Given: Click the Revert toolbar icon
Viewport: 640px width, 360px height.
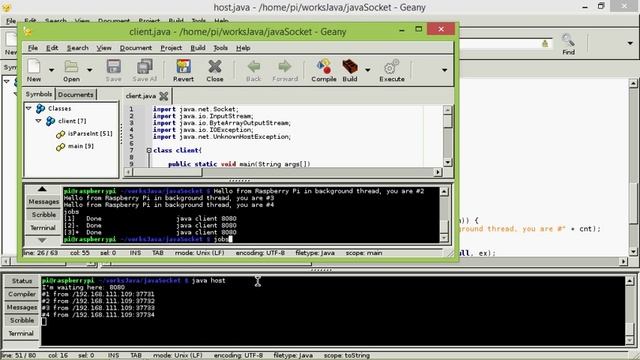Looking at the screenshot, I should pos(183,67).
